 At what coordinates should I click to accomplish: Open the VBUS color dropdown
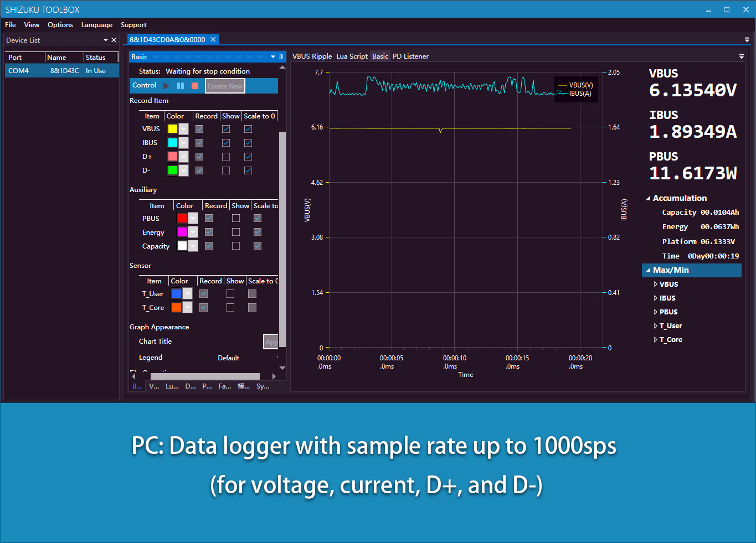[184, 129]
